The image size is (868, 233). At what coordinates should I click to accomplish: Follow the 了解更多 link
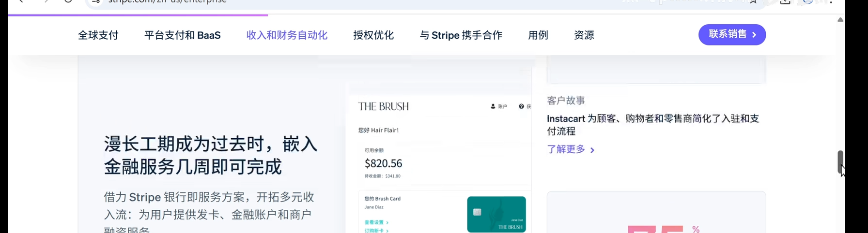coord(571,149)
